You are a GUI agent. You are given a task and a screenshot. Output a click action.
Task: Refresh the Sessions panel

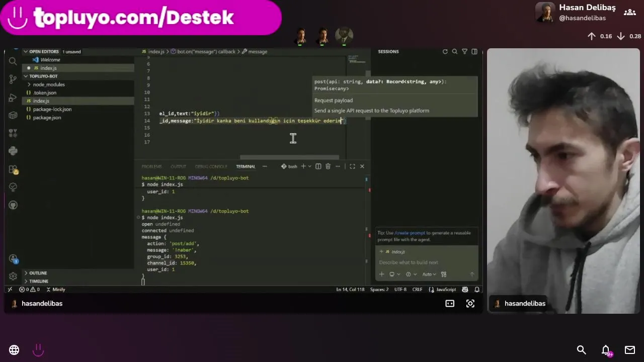[x=445, y=51]
